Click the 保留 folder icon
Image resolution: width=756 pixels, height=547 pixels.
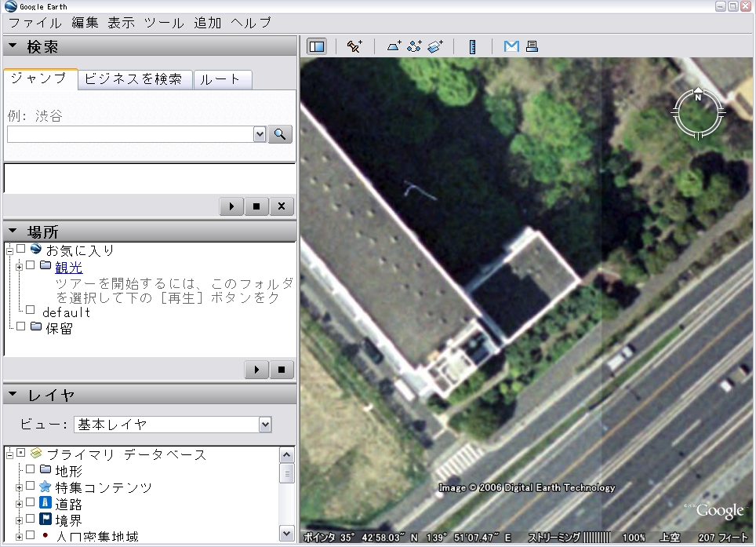pos(36,326)
